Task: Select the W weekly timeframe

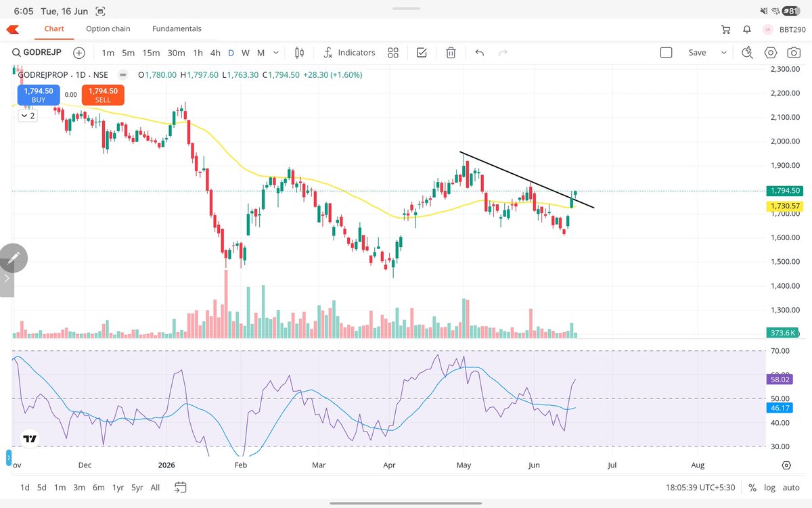Action: tap(246, 53)
